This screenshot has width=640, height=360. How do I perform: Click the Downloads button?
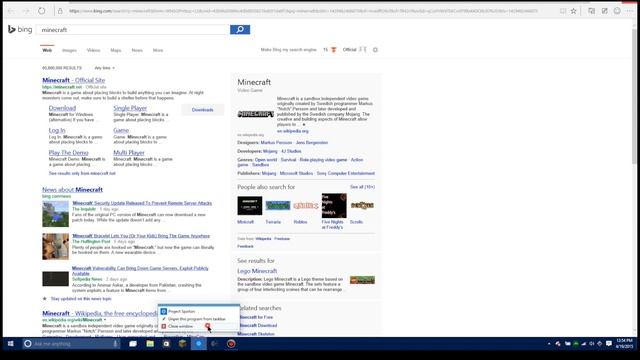202,110
